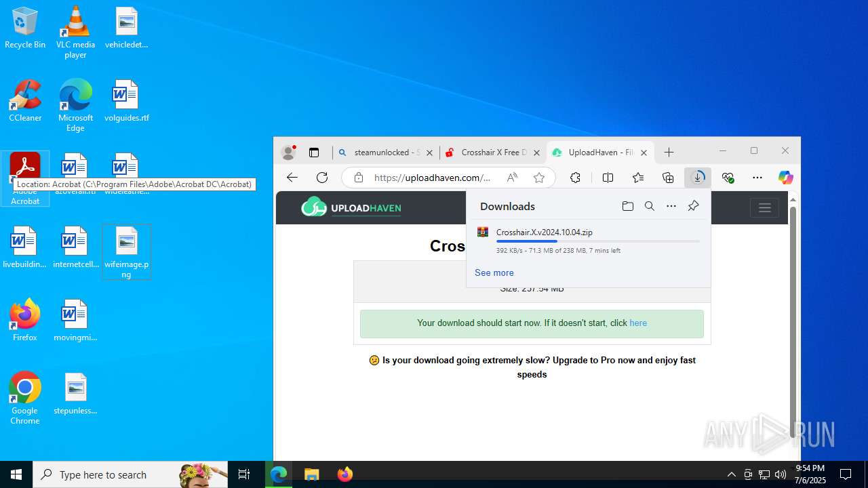
Task: Open Browser essentials heart icon
Action: tap(728, 178)
